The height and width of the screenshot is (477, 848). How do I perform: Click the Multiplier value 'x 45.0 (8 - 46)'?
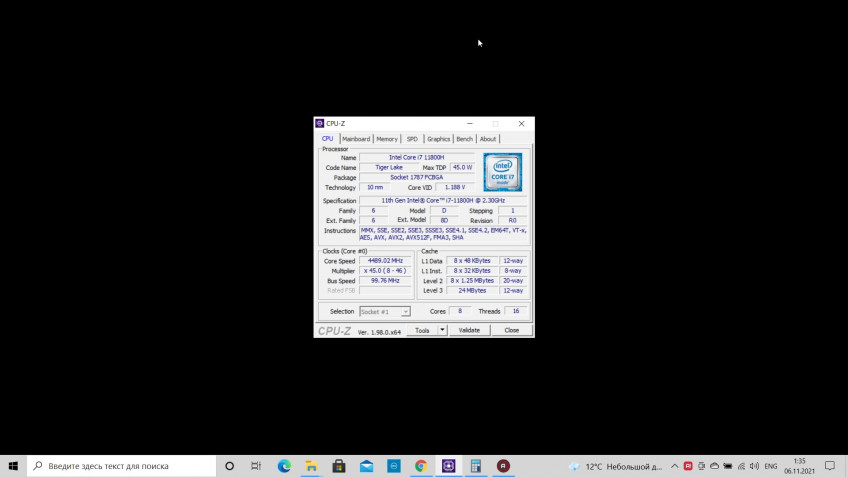tap(385, 271)
